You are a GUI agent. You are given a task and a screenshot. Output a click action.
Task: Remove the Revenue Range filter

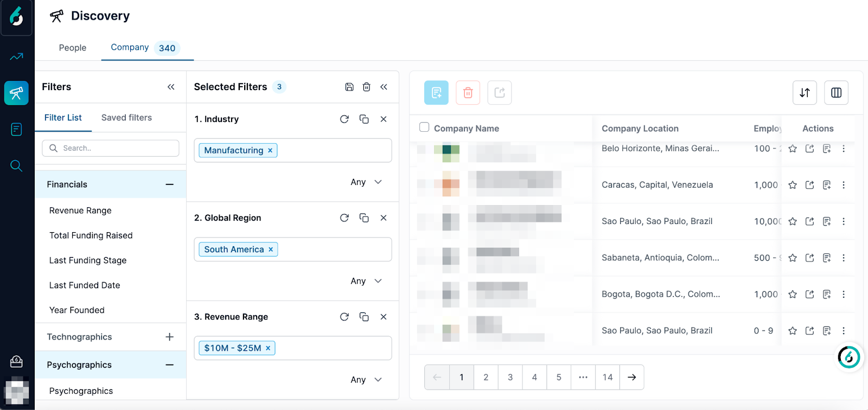pyautogui.click(x=384, y=317)
